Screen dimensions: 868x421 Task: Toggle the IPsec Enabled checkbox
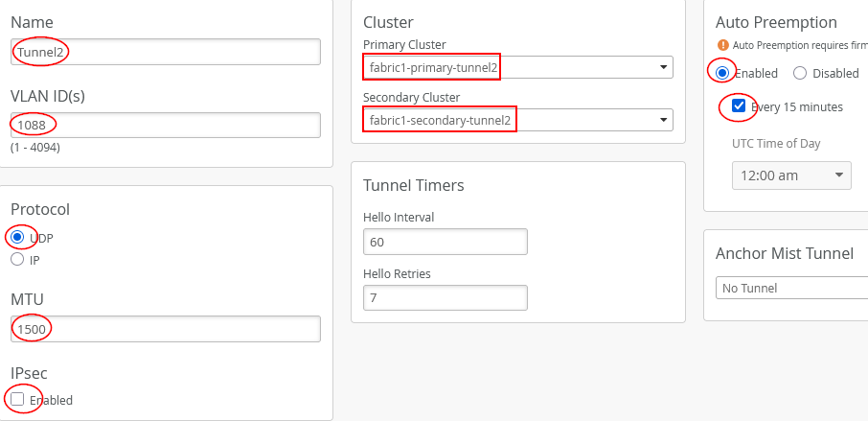tap(17, 399)
